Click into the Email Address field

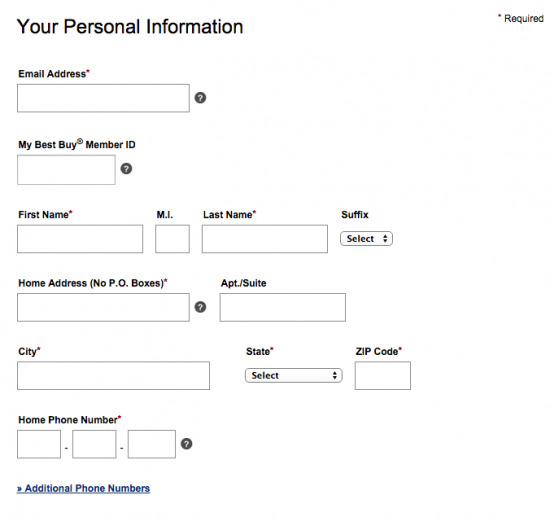coord(103,98)
